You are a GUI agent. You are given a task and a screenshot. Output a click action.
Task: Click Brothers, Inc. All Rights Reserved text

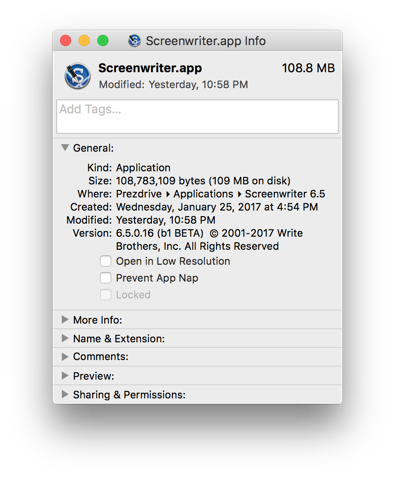click(x=197, y=246)
